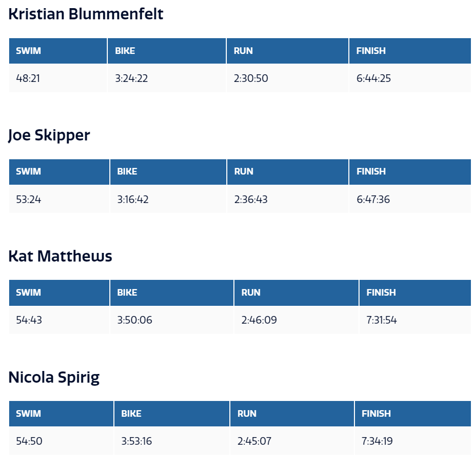Click Blummenfelt's finish time 6:44:25
This screenshot has width=476, height=460.
pyautogui.click(x=374, y=78)
